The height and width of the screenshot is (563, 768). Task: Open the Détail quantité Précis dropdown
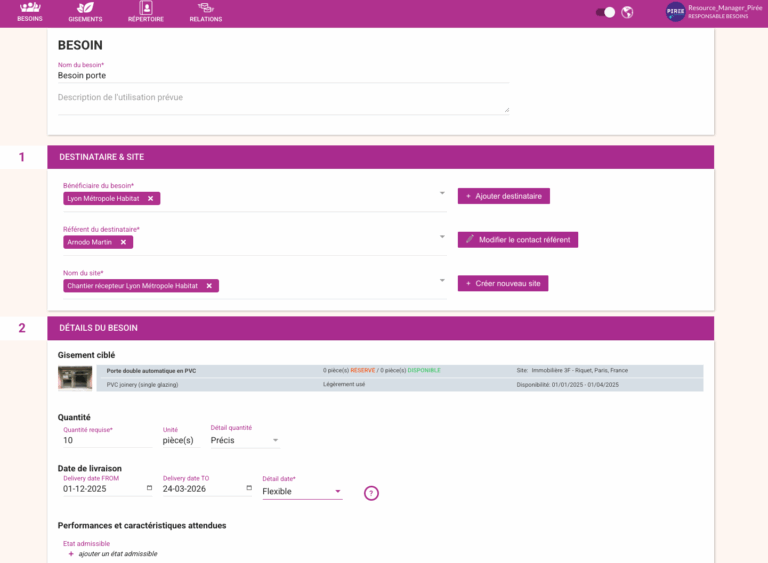275,440
